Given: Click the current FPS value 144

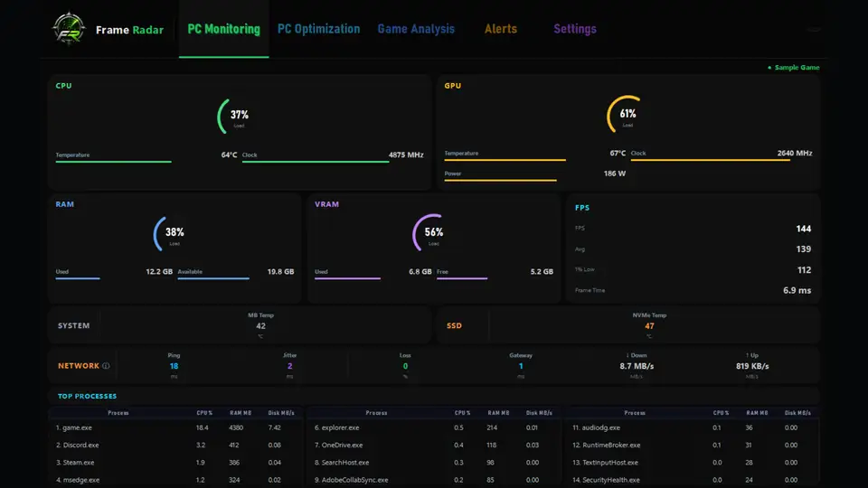Looking at the screenshot, I should [x=803, y=229].
